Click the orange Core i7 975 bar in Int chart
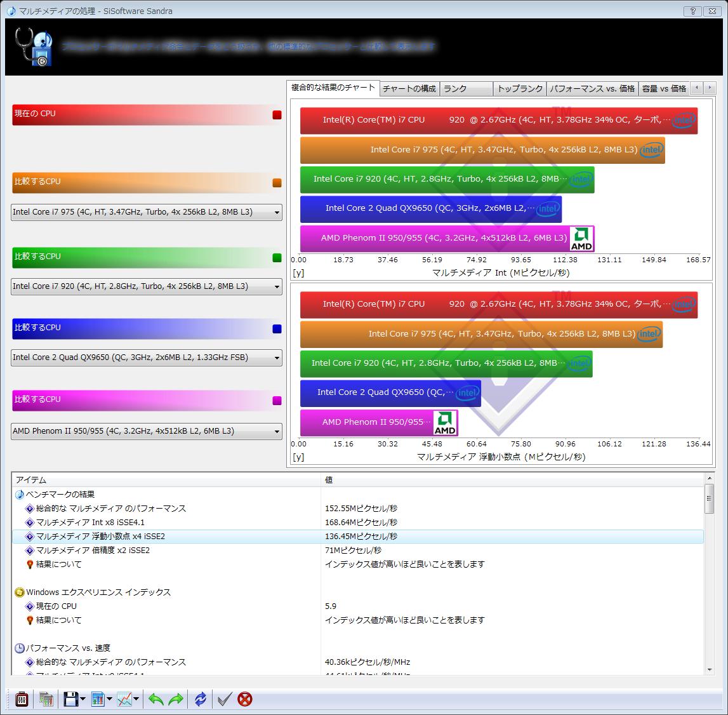Viewport: 728px width, 715px height. click(482, 150)
